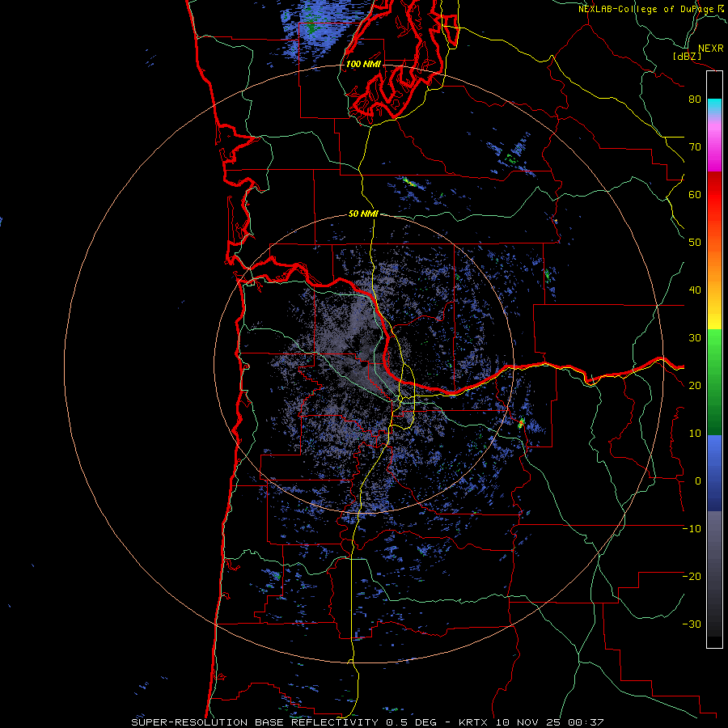Image resolution: width=728 pixels, height=728 pixels.
Task: Click the -10 dBZ scale value
Action: pyautogui.click(x=692, y=529)
